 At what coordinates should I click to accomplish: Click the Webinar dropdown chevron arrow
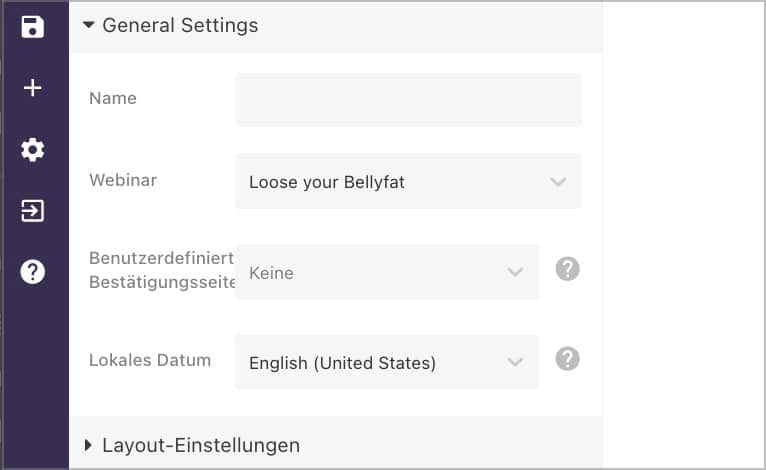(x=558, y=182)
